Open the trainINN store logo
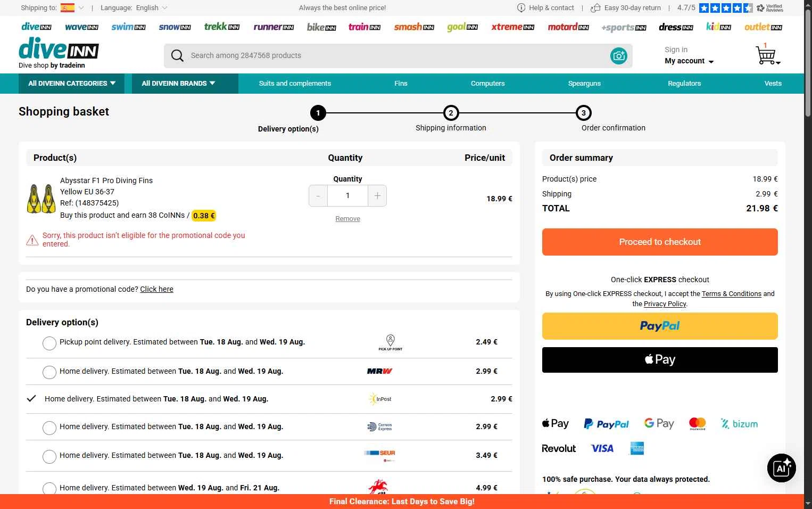Image resolution: width=812 pixels, height=509 pixels. tap(364, 27)
